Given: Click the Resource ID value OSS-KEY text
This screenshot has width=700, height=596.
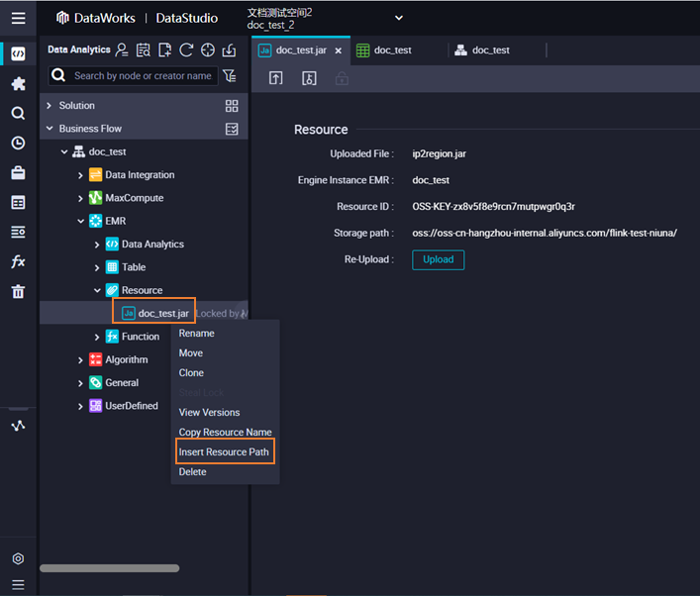Looking at the screenshot, I should [x=493, y=206].
